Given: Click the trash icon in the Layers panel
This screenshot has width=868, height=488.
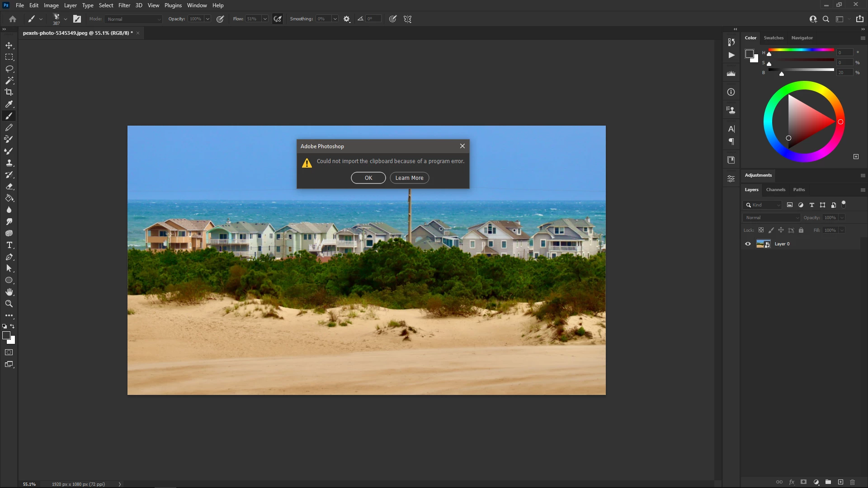Looking at the screenshot, I should pyautogui.click(x=853, y=482).
